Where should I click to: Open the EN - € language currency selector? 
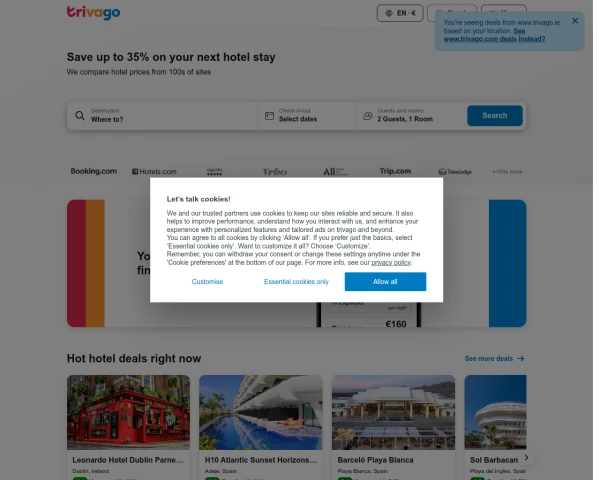[400, 13]
